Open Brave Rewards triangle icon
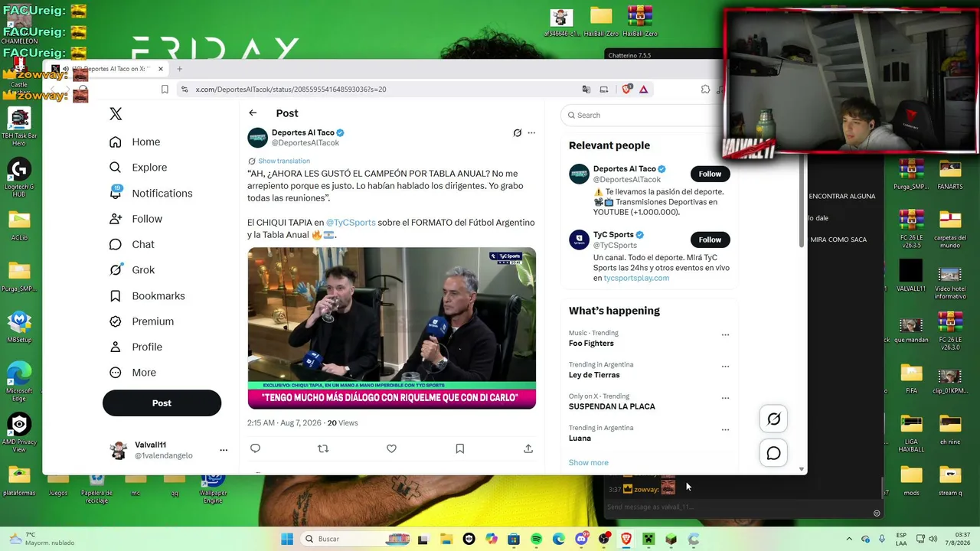This screenshot has height=551, width=980. (644, 90)
